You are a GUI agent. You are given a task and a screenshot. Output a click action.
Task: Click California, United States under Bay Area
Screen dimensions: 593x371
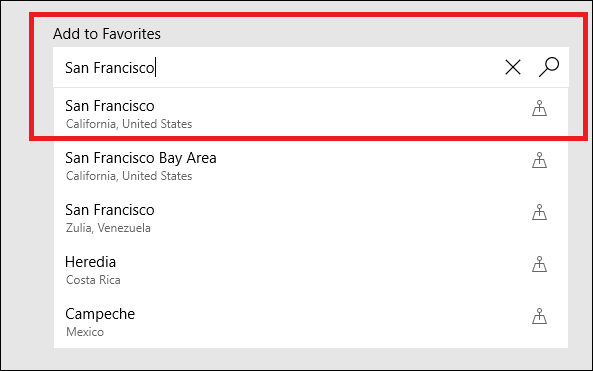click(x=129, y=176)
